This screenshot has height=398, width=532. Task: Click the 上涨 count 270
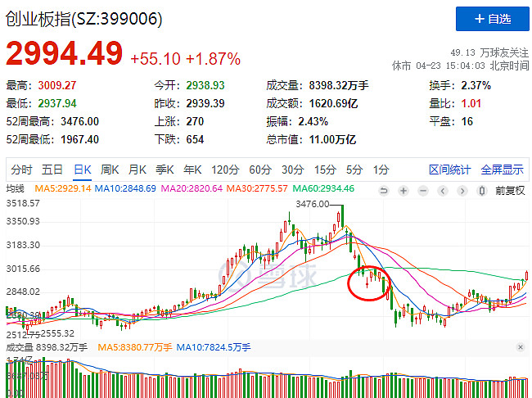(x=195, y=121)
